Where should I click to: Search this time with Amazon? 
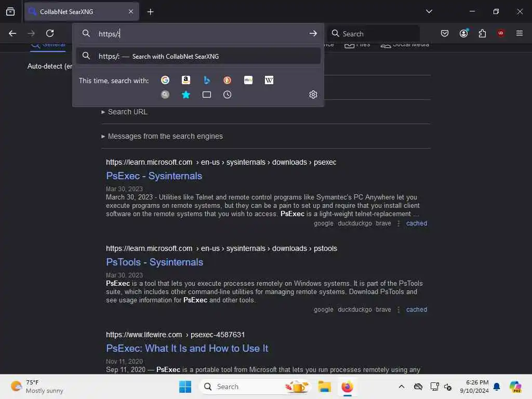point(185,80)
